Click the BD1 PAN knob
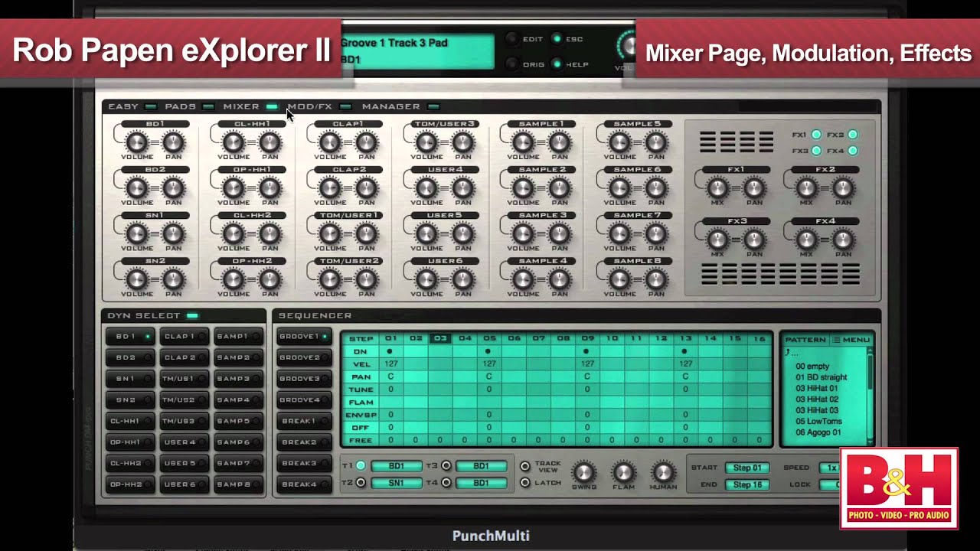The height and width of the screenshot is (551, 980). [x=173, y=142]
